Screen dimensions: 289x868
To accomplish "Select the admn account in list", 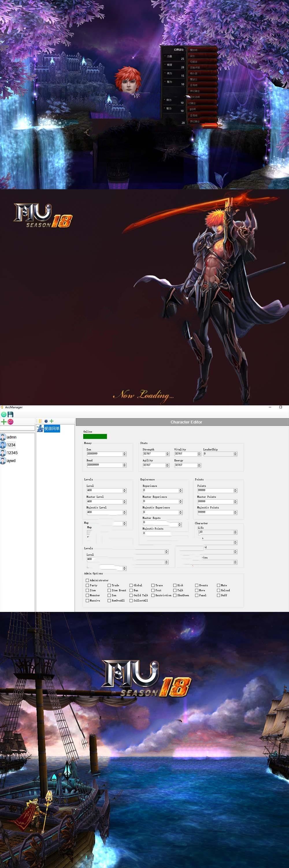I will pos(11,437).
